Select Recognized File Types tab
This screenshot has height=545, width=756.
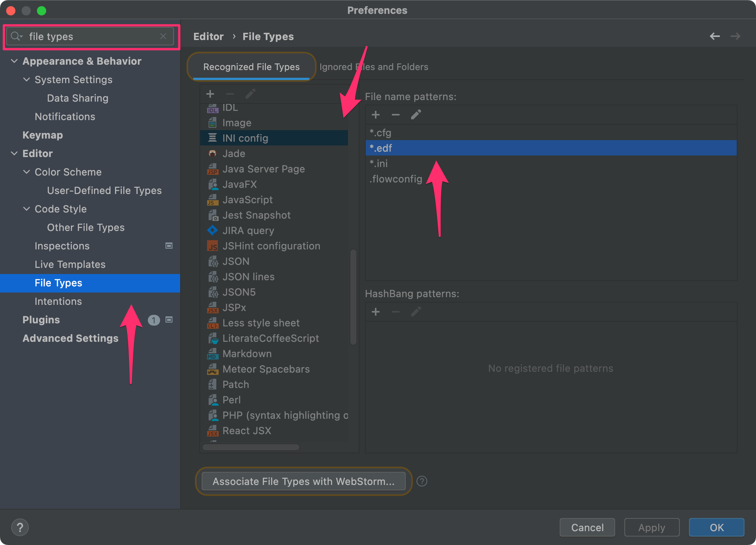coord(251,67)
